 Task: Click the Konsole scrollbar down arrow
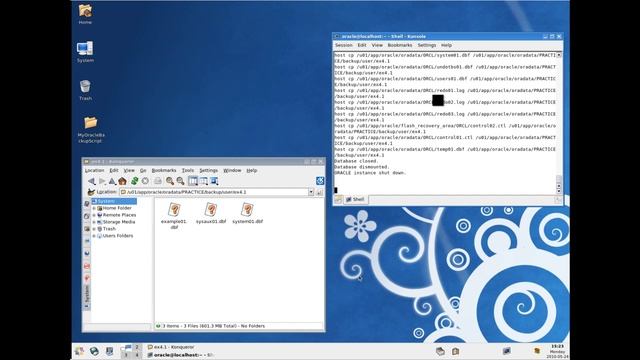559,191
